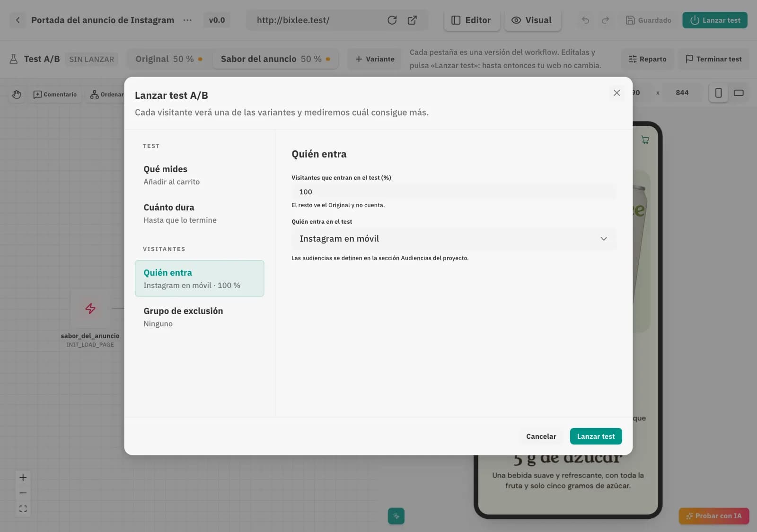
Task: Confirm with dialog's Lanzar test button
Action: click(596, 436)
